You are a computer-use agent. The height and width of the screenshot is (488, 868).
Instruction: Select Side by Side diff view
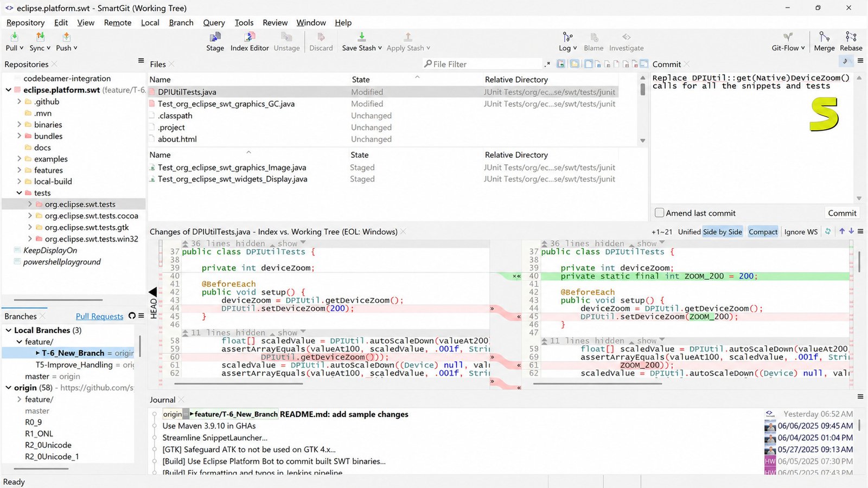723,232
